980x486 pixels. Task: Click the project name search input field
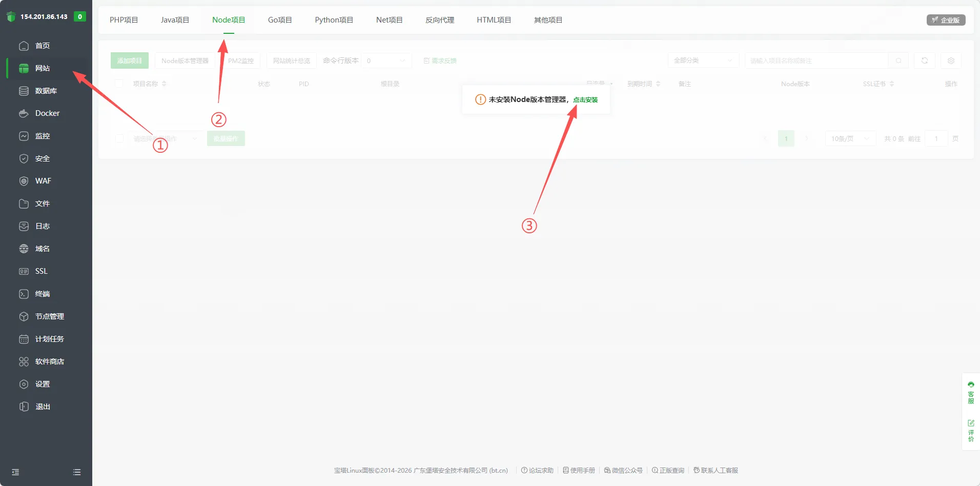pyautogui.click(x=816, y=60)
